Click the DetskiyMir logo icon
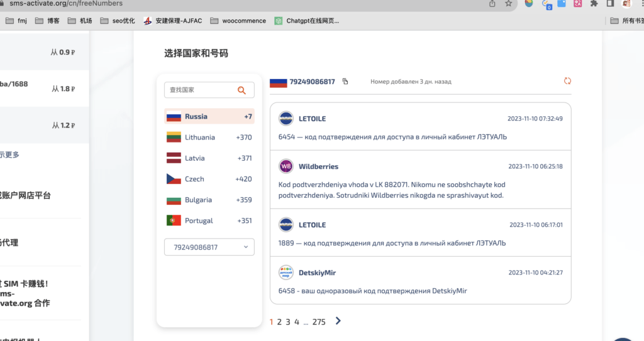 coord(286,273)
